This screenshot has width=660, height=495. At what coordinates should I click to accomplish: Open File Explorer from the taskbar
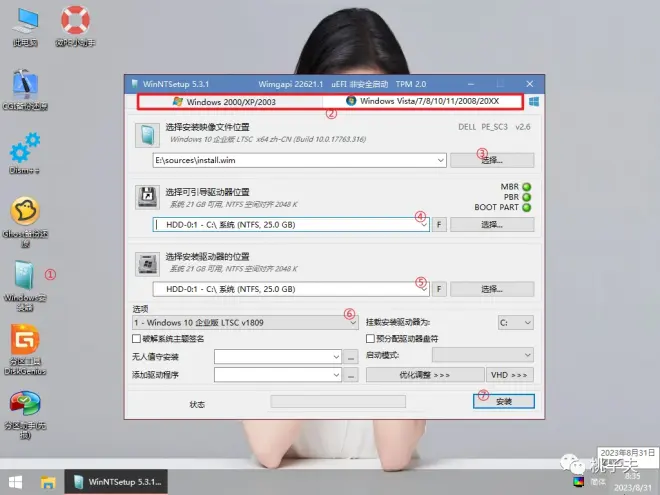click(x=48, y=482)
